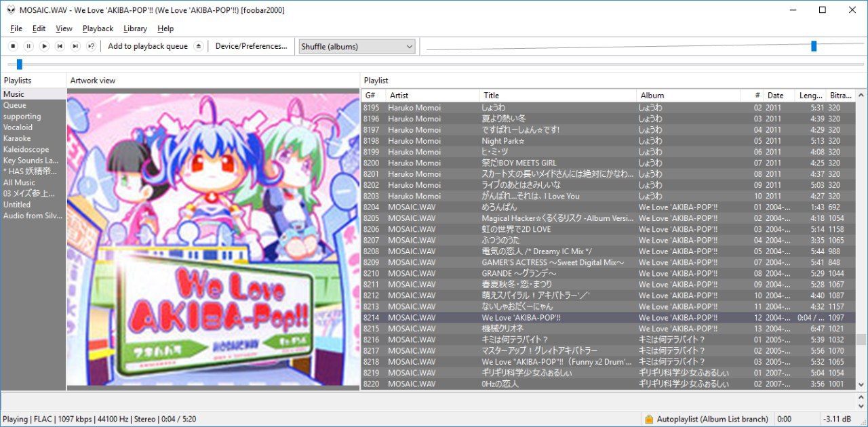Open the View menu
The width and height of the screenshot is (868, 427).
pos(64,28)
